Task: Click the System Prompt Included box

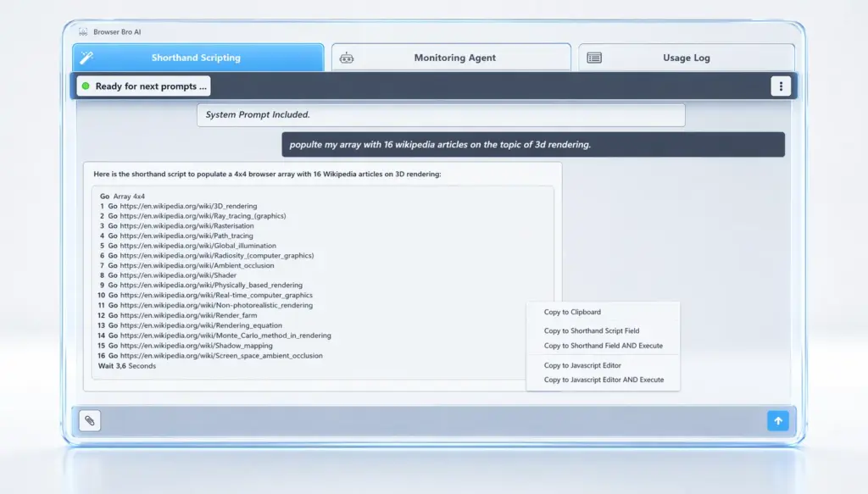Action: coord(440,115)
